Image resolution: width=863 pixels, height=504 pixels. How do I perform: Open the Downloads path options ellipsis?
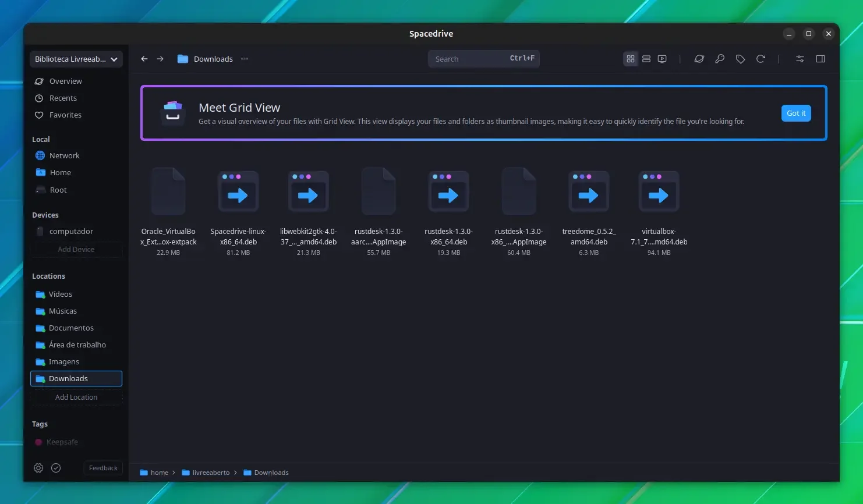[245, 59]
